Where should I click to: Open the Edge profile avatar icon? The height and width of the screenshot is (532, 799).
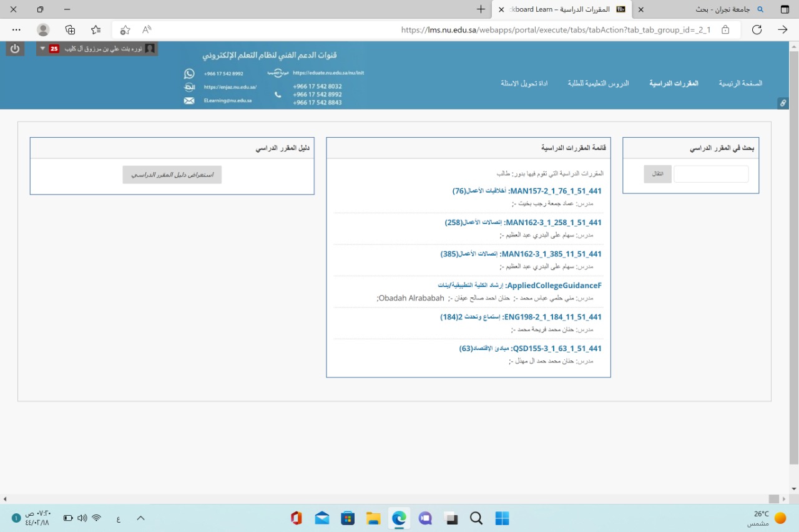click(43, 30)
